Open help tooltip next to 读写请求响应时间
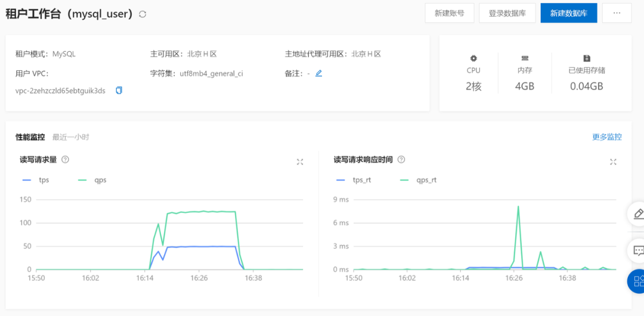644x316 pixels. coord(401,159)
